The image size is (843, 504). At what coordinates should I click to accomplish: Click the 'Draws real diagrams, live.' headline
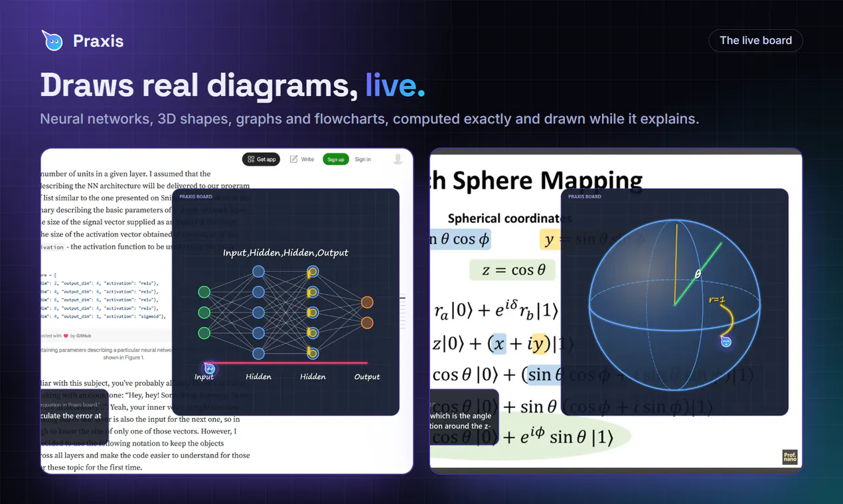232,85
